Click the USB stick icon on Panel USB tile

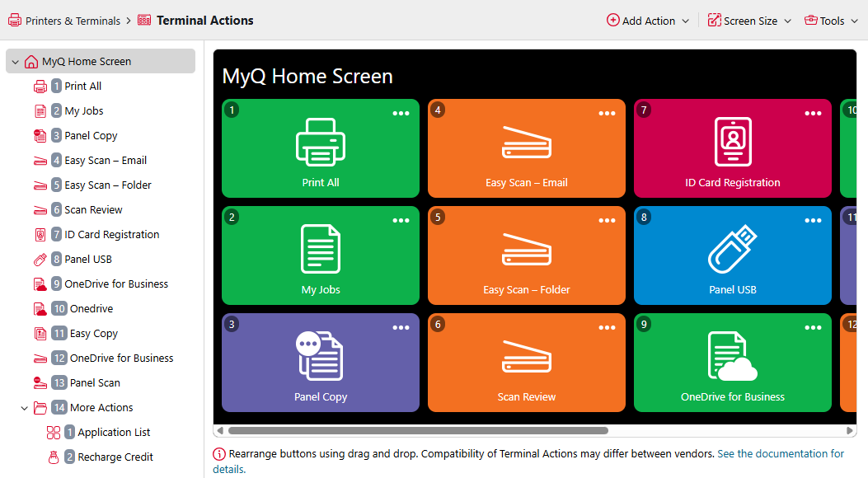[732, 249]
